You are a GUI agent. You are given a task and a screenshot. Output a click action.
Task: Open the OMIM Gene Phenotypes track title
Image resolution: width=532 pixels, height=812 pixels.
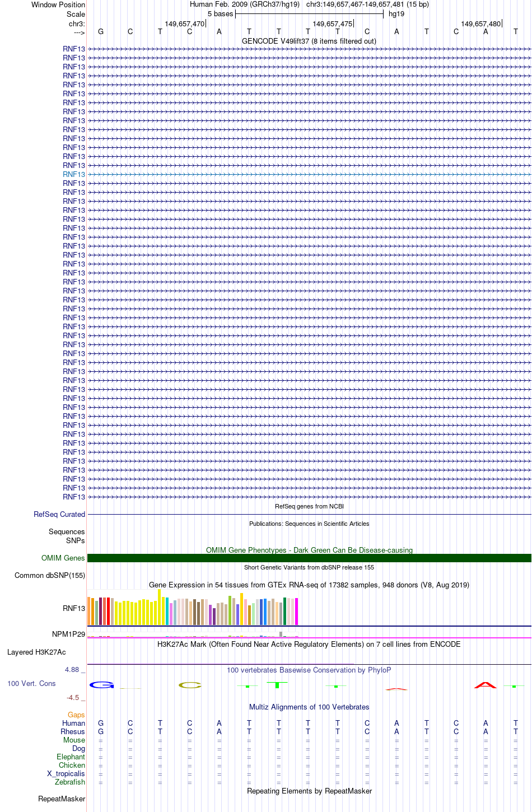point(309,550)
